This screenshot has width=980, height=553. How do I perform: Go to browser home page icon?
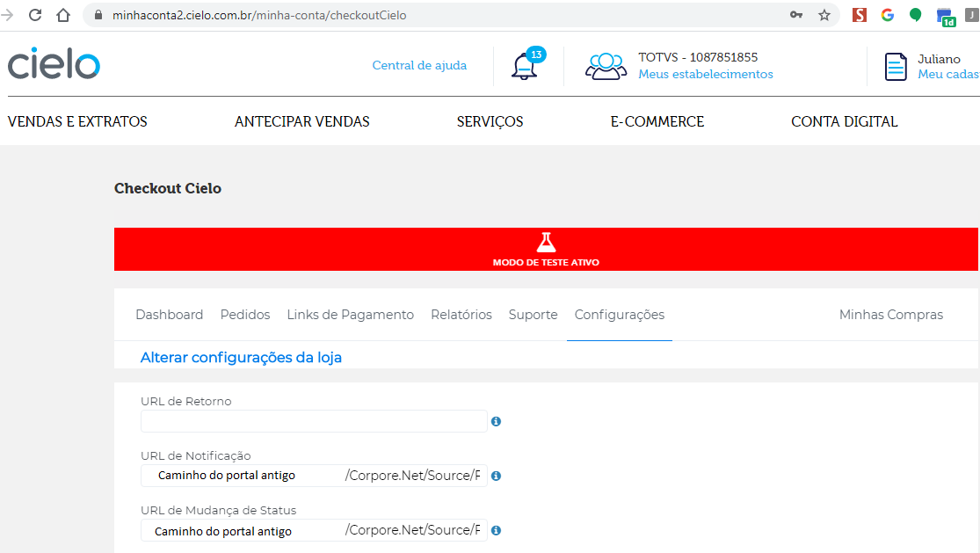[x=63, y=15]
